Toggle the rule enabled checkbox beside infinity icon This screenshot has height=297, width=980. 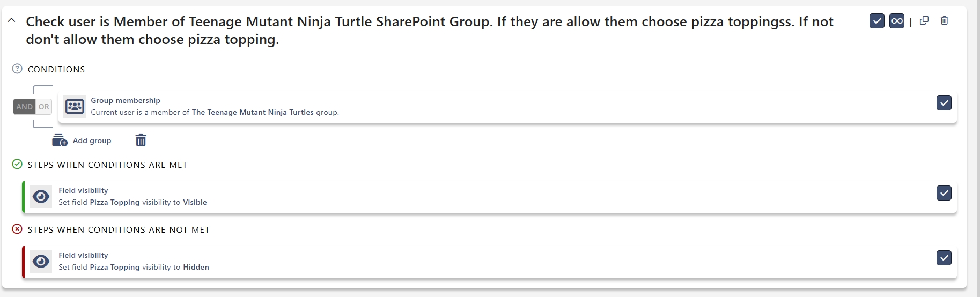pos(876,21)
